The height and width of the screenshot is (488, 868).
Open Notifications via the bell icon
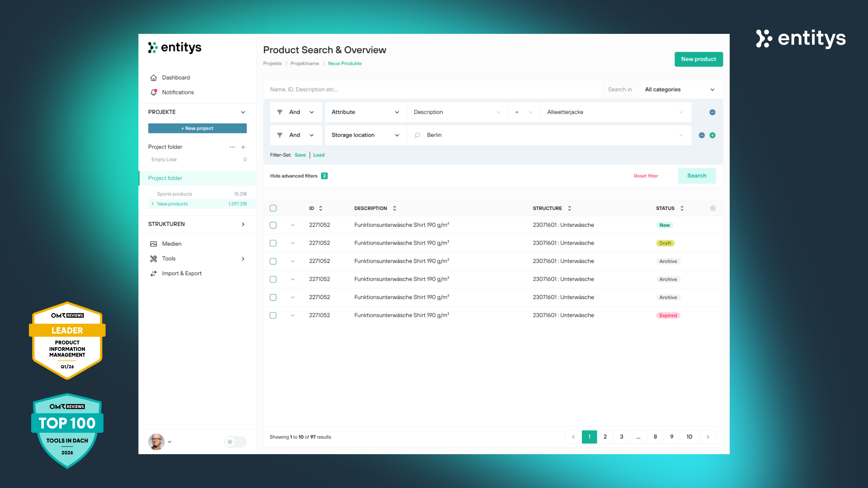(154, 92)
